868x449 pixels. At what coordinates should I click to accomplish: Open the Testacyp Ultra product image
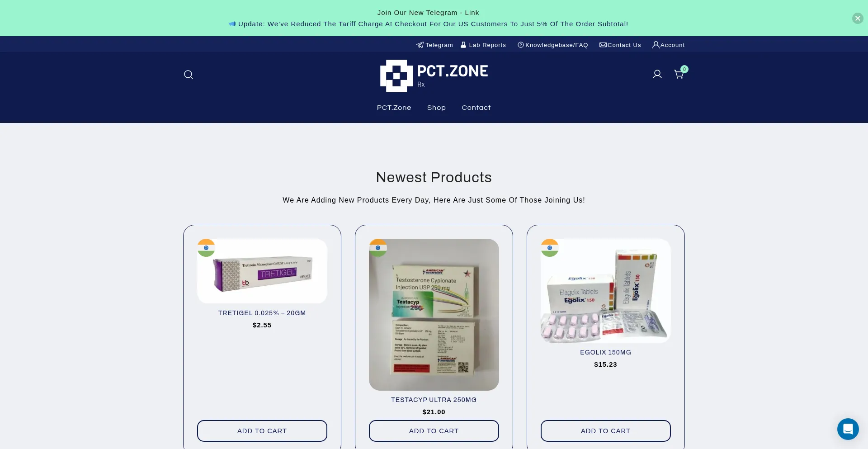tap(434, 315)
